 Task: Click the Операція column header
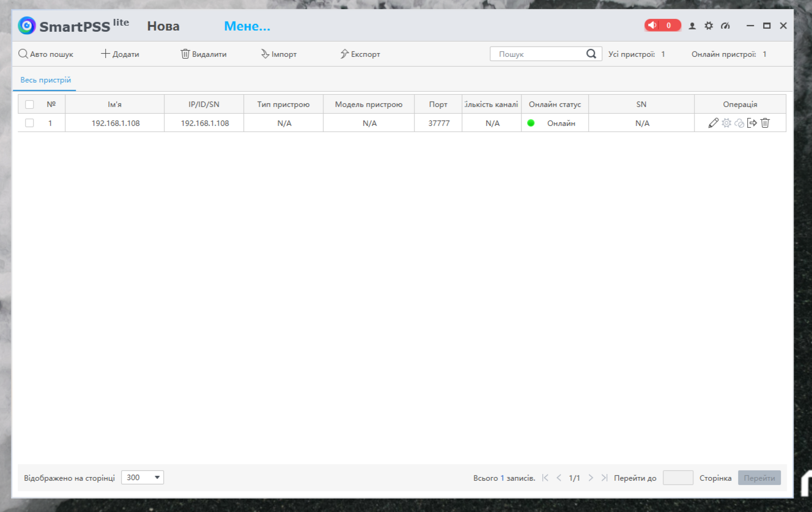click(x=740, y=105)
